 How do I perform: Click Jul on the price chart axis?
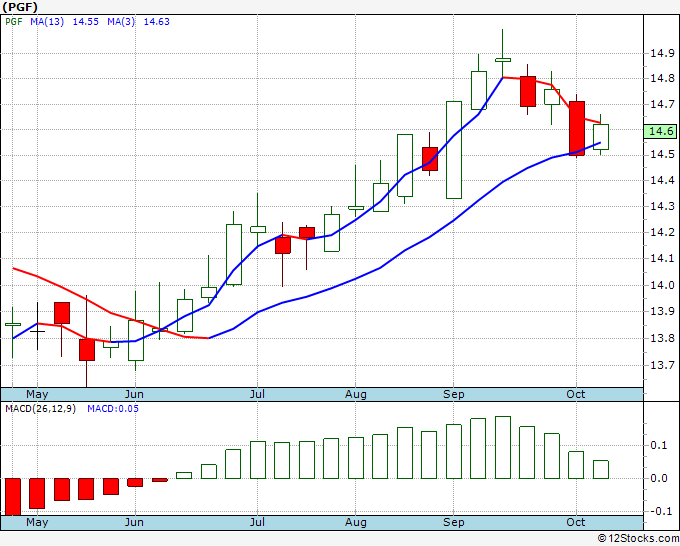pyautogui.click(x=257, y=395)
